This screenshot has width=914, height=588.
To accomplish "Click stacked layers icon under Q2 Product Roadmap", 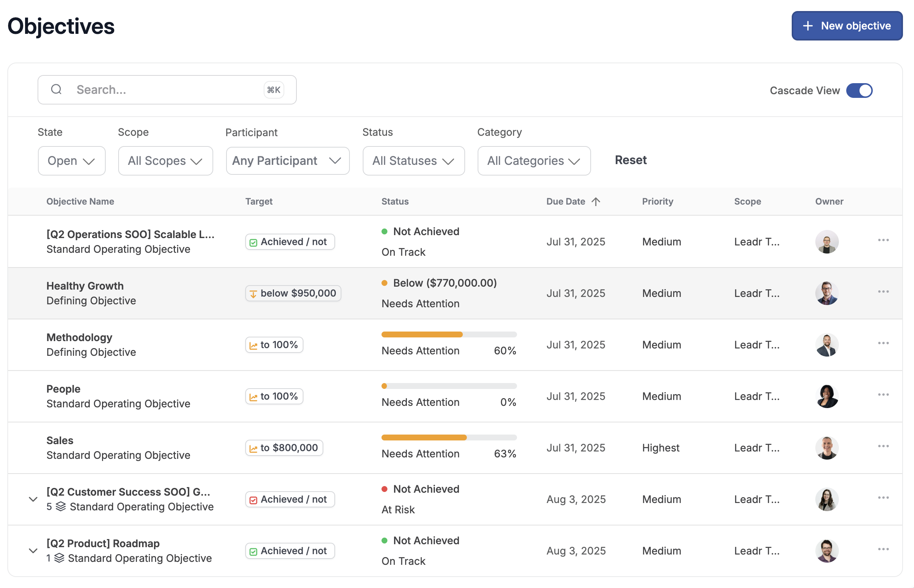I will coord(59,558).
